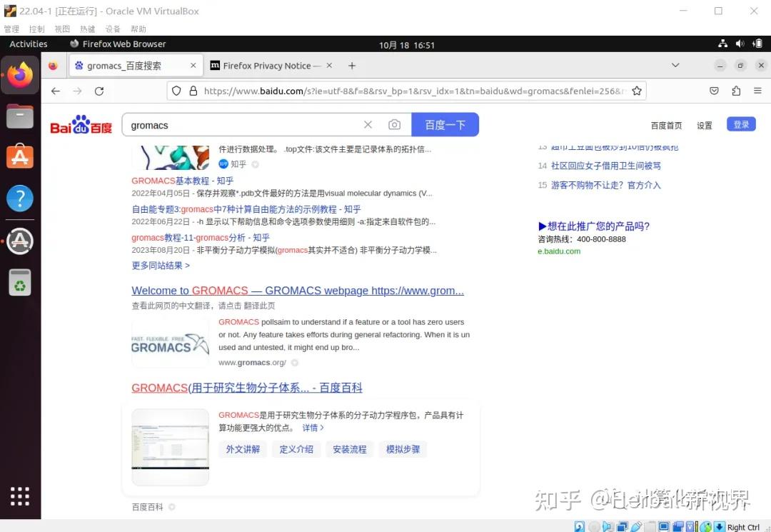Image resolution: width=771 pixels, height=532 pixels.
Task: Click the Baidu logo
Action: [81, 124]
